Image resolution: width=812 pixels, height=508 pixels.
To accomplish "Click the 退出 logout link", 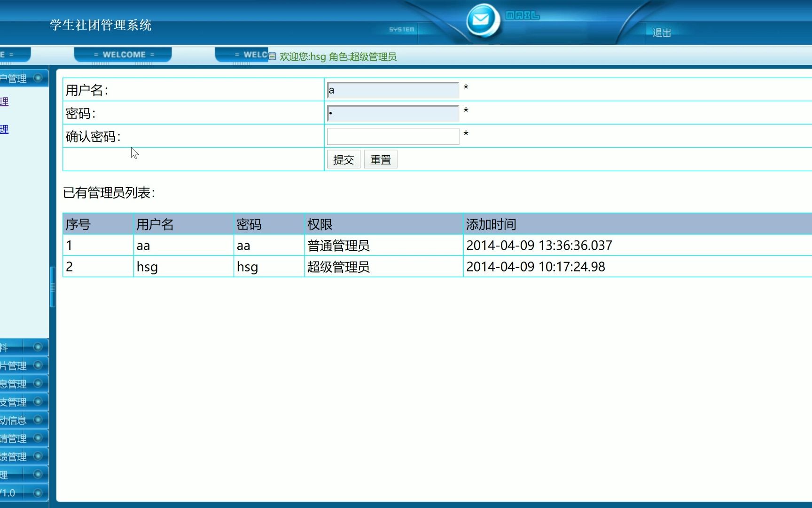I will coord(662,32).
